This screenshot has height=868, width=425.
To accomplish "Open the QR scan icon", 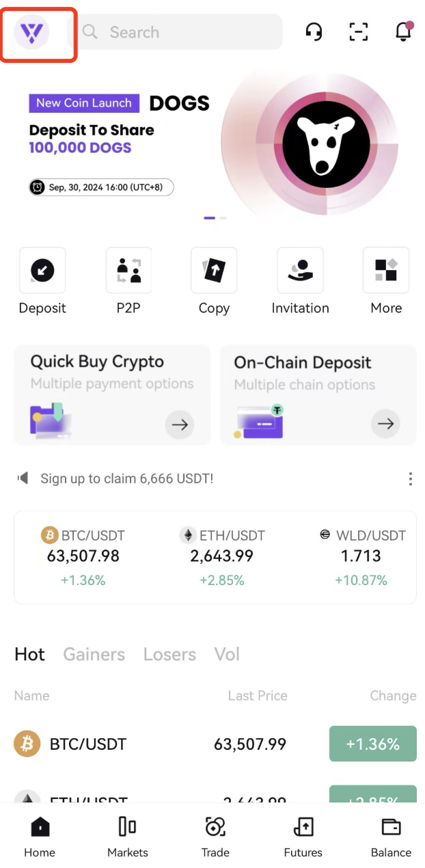I will [358, 31].
